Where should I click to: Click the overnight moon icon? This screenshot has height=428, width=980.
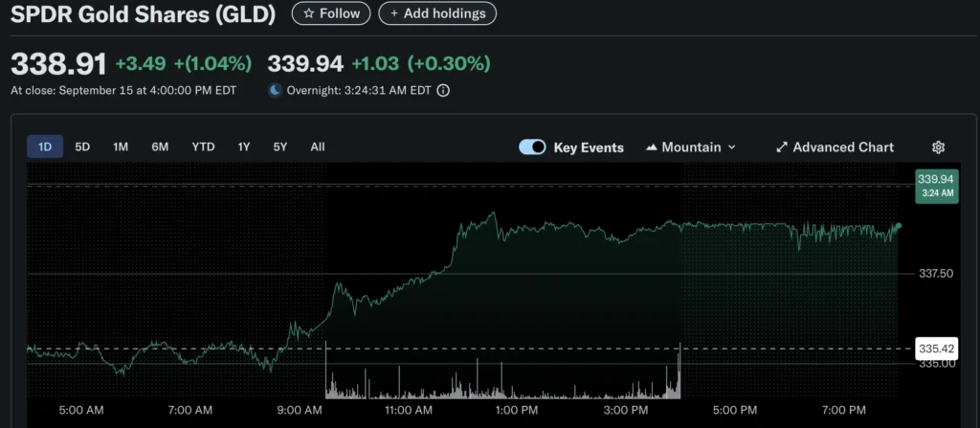pyautogui.click(x=275, y=91)
